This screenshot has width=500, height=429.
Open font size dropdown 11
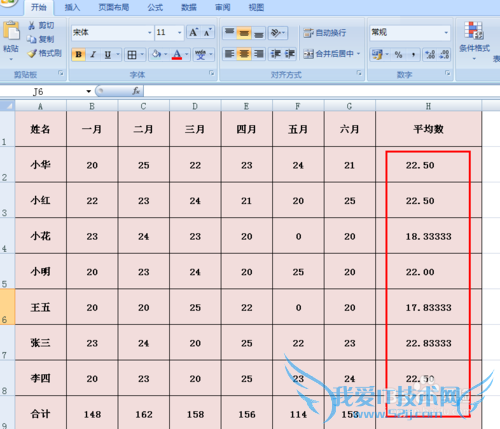(180, 33)
